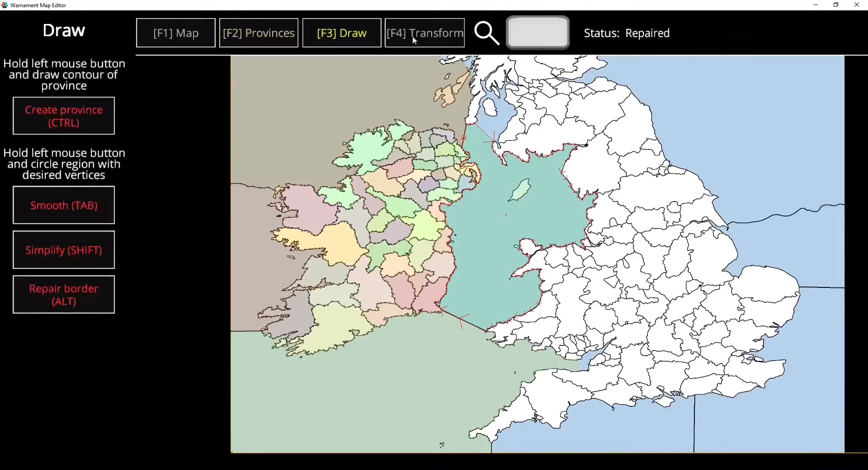Click the Warnament Map Editor app icon
Image resolution: width=868 pixels, height=470 pixels.
pyautogui.click(x=5, y=5)
